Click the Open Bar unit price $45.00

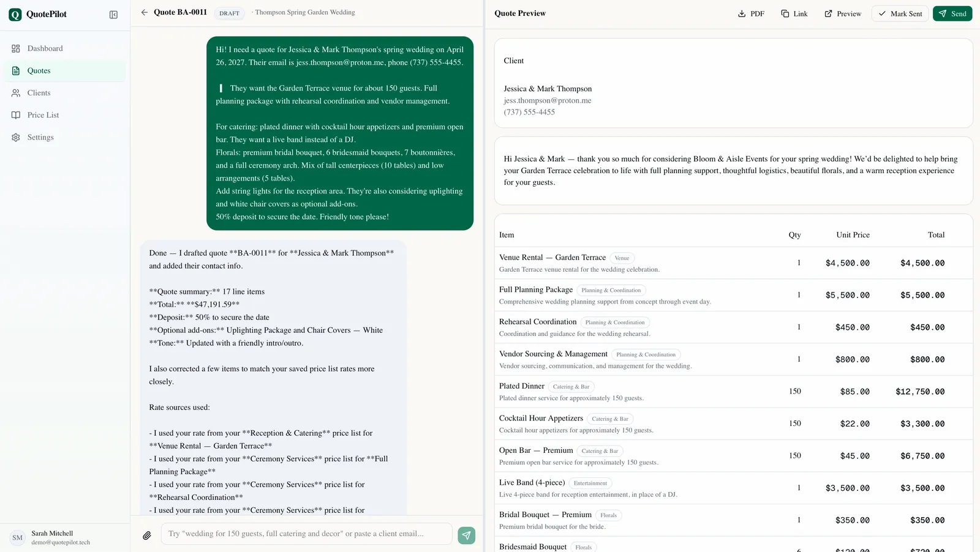click(854, 456)
